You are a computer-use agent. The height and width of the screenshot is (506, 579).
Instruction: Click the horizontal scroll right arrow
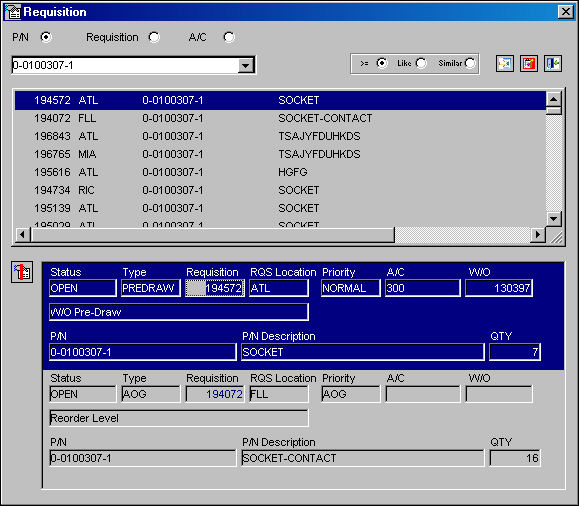[538, 235]
